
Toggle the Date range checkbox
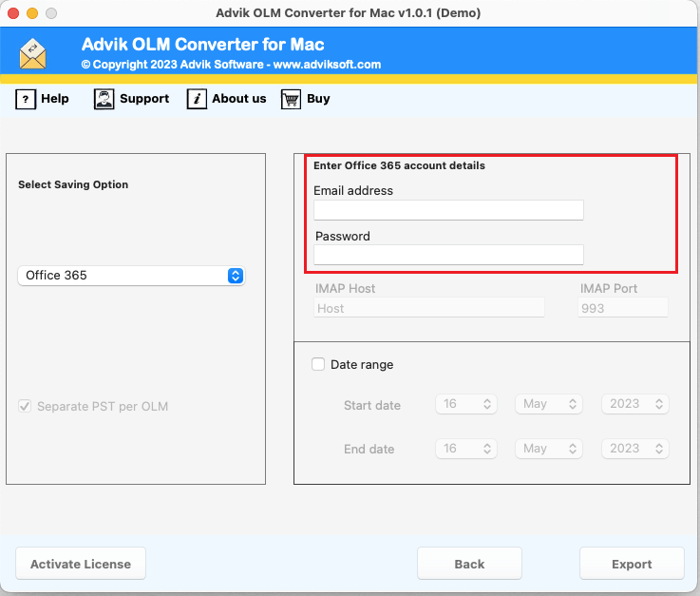[x=318, y=364]
